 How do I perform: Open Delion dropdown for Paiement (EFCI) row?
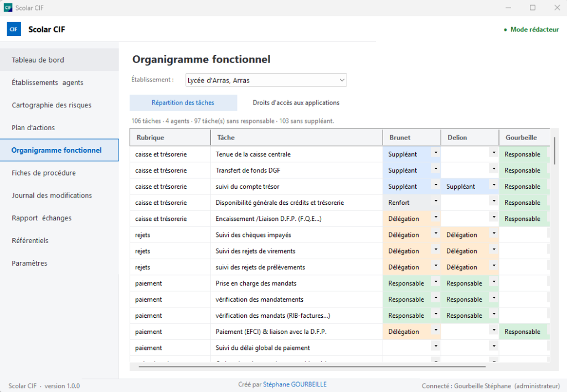tap(494, 330)
